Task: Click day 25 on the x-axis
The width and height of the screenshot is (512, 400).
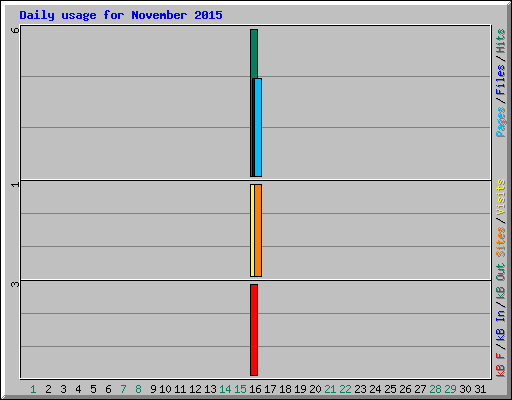Action: pyautogui.click(x=390, y=389)
